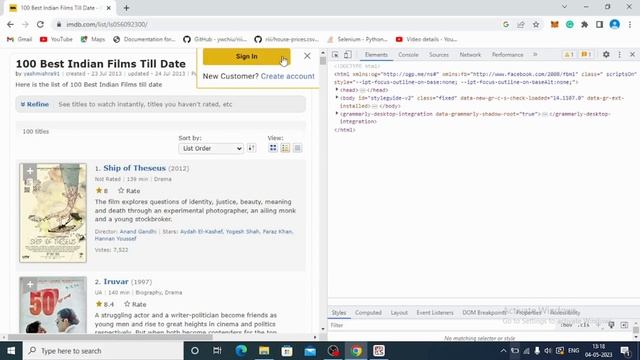Close the sign-in popup

point(307,56)
